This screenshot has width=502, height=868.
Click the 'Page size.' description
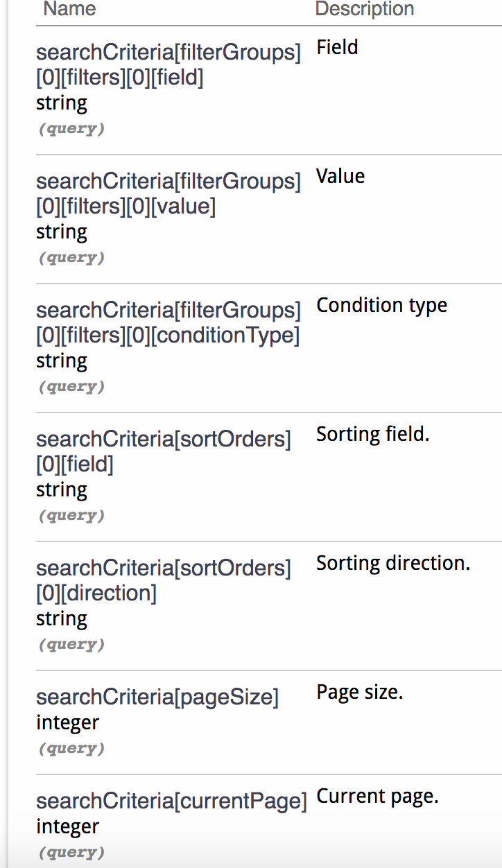[360, 692]
